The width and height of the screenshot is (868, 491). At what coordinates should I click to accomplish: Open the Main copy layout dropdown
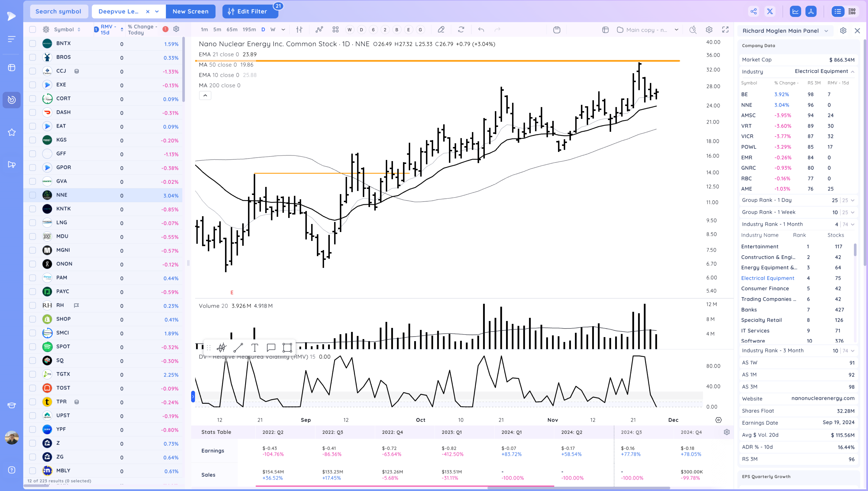click(x=648, y=30)
